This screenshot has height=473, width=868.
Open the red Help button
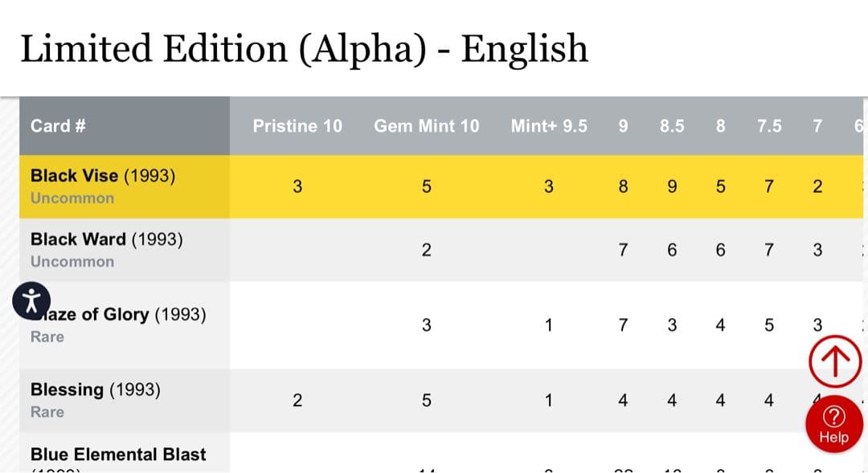(833, 423)
